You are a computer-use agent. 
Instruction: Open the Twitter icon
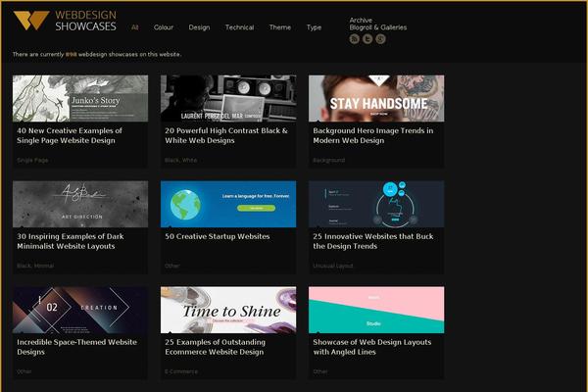pos(367,38)
